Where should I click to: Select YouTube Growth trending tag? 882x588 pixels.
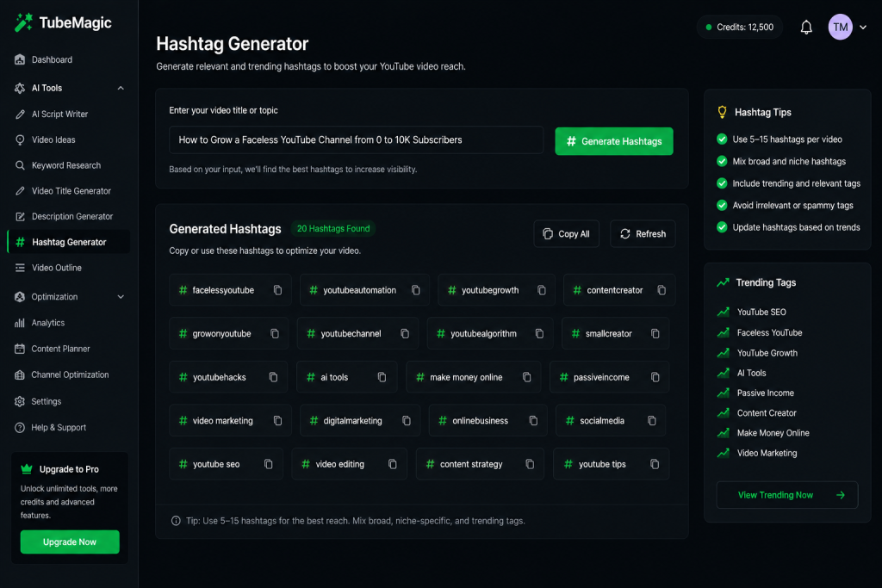[x=758, y=353]
